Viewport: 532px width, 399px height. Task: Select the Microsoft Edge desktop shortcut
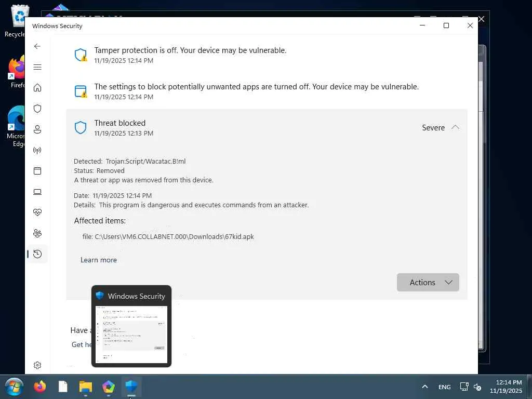tap(15, 126)
